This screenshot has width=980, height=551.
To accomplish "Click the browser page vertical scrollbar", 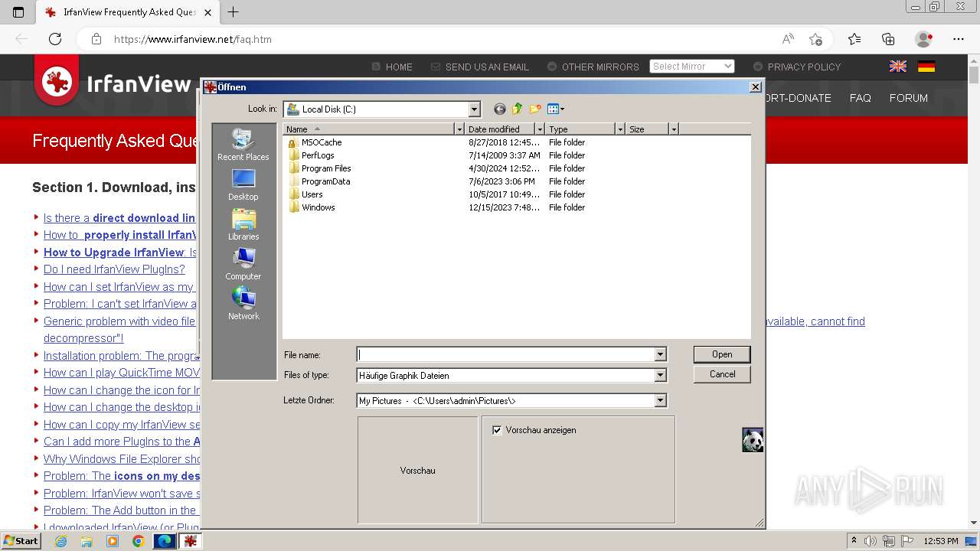I will point(973,291).
